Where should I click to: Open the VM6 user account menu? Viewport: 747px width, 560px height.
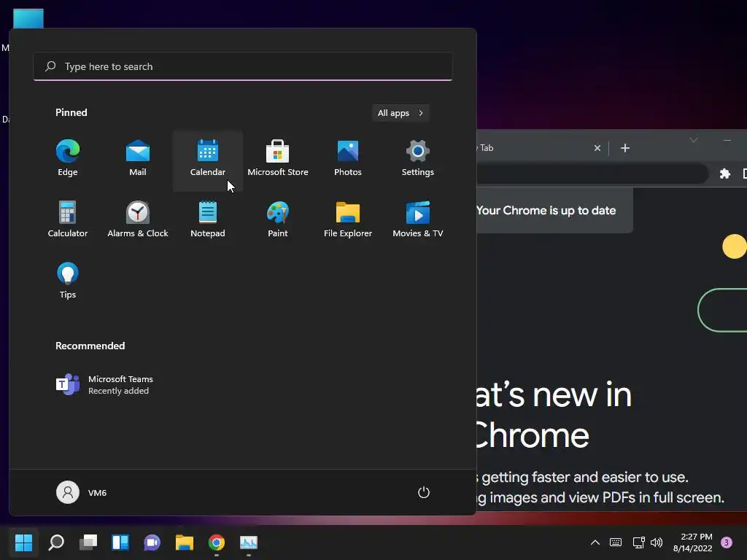coord(82,492)
